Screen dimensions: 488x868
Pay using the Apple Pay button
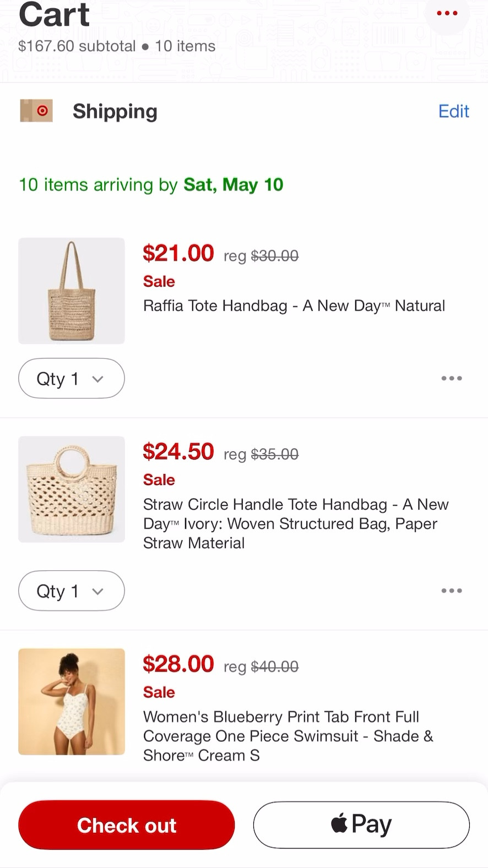pos(361,825)
